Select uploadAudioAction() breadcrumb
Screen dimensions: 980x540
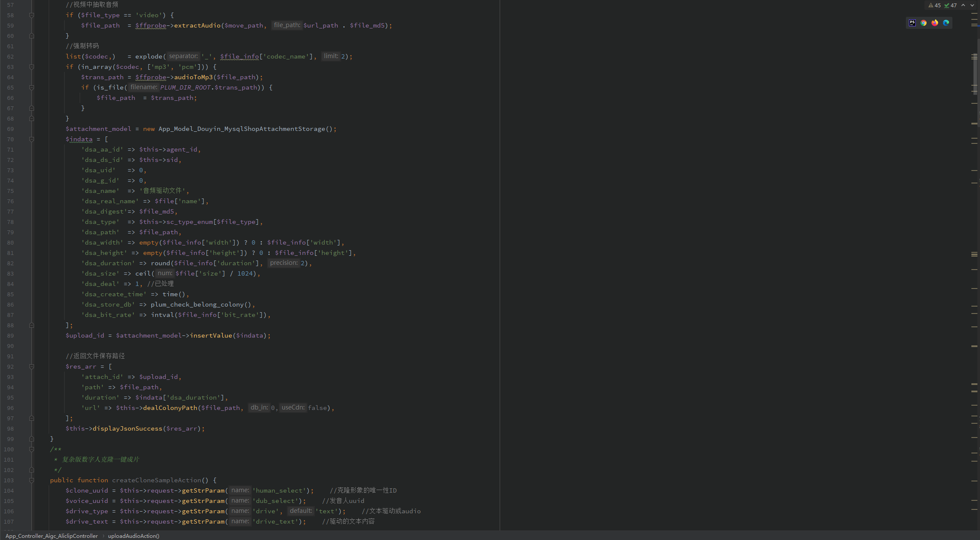134,536
